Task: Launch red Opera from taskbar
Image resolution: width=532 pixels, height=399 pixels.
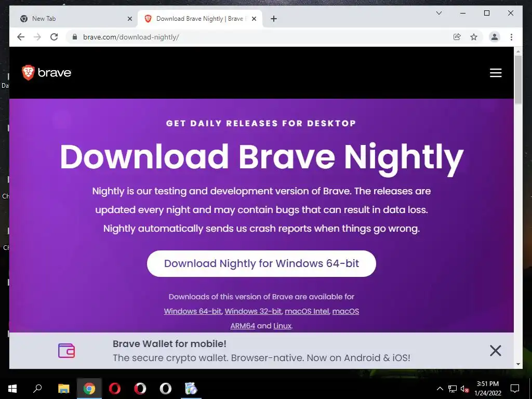Action: 115,389
